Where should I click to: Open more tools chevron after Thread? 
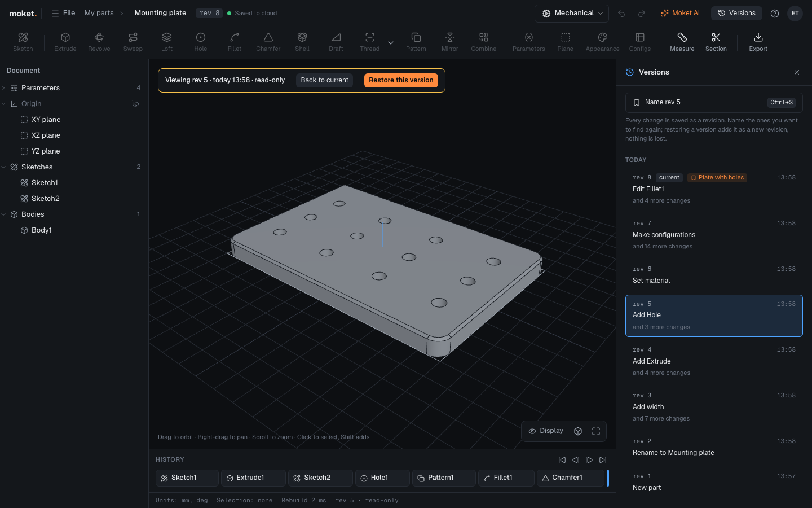[x=391, y=42]
